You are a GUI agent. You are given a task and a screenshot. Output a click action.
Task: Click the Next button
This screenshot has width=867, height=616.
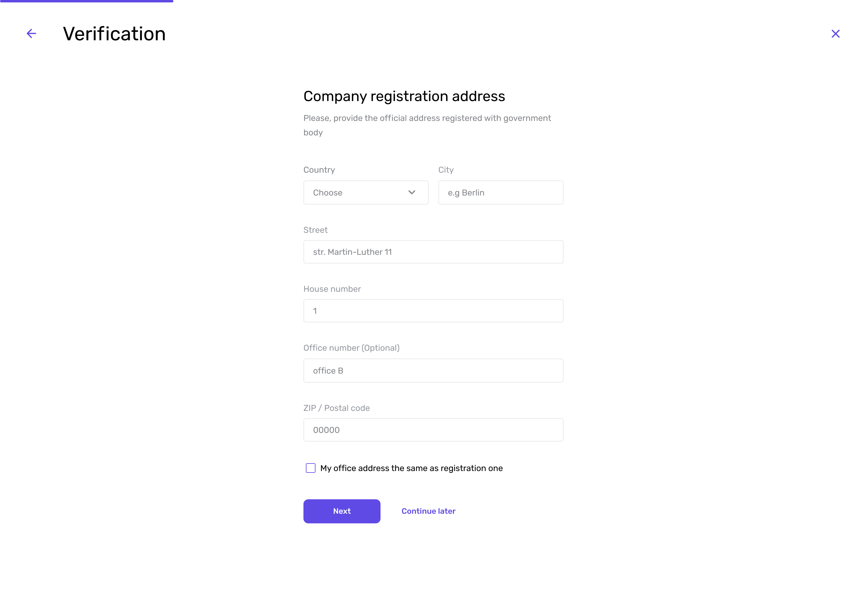click(342, 511)
